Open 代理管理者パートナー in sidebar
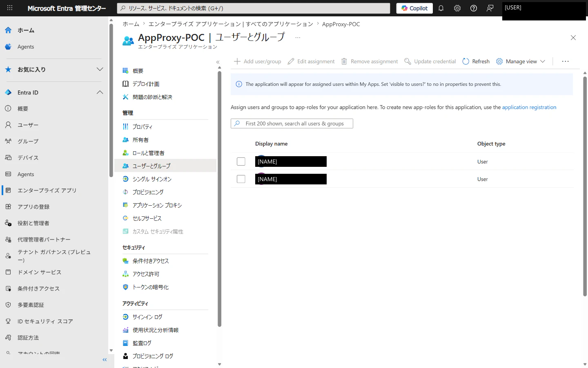 [x=44, y=240]
